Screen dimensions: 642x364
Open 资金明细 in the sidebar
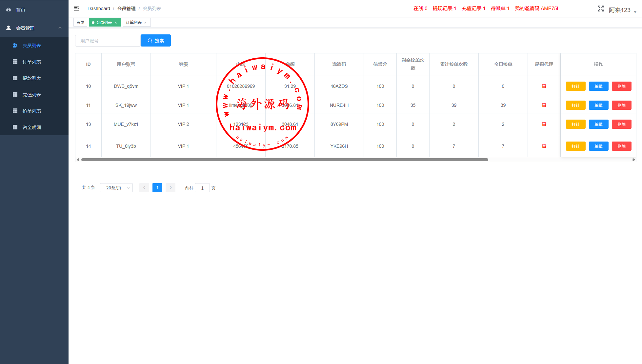(x=31, y=127)
